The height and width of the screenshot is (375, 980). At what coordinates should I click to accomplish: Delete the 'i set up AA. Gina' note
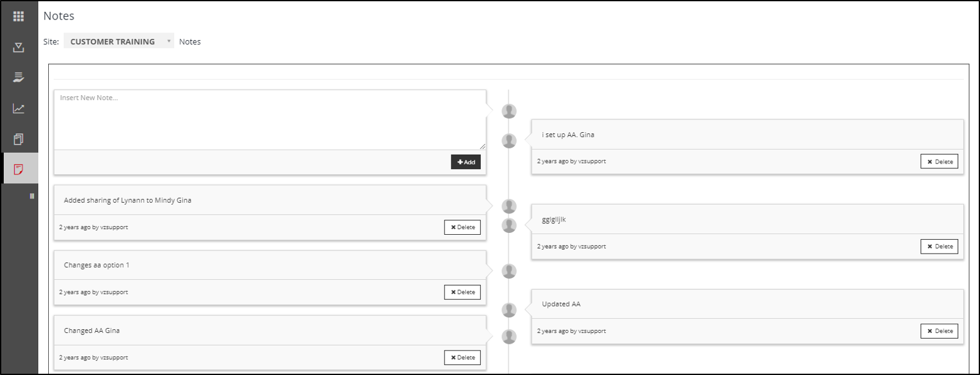click(939, 162)
